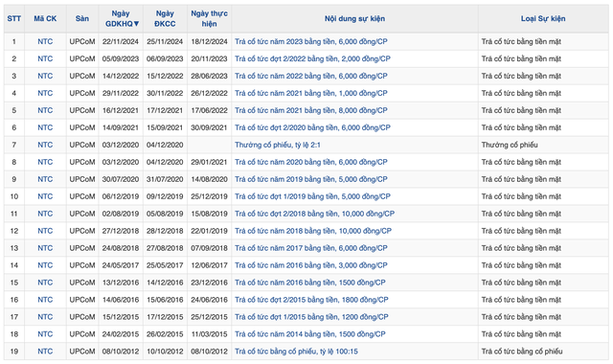Open event 'Trả cổ tức năm 2022 bằng tiền, 6,000 đồng/CP'
Screen dimensions: 613x364
click(x=311, y=76)
